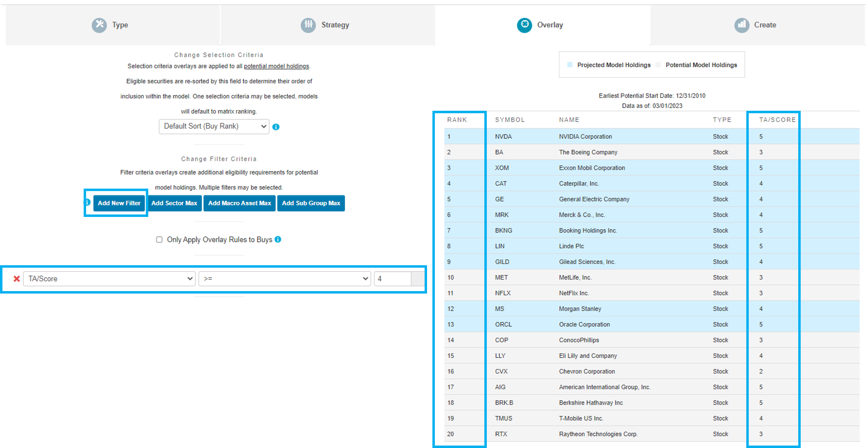The width and height of the screenshot is (868, 448).
Task: Click the RANK column header
Action: point(457,120)
